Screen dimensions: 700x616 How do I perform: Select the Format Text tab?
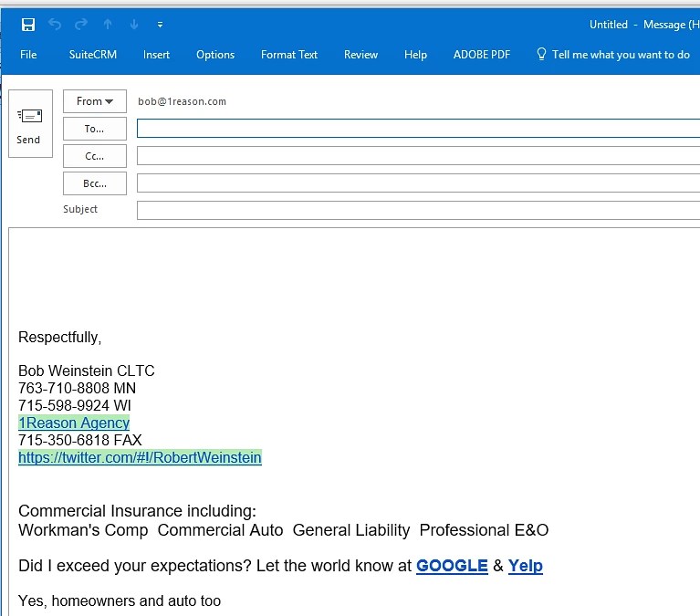pyautogui.click(x=289, y=55)
